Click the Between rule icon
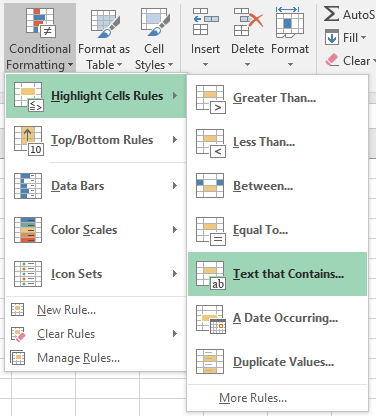Image resolution: width=376 pixels, height=416 pixels. click(x=210, y=185)
